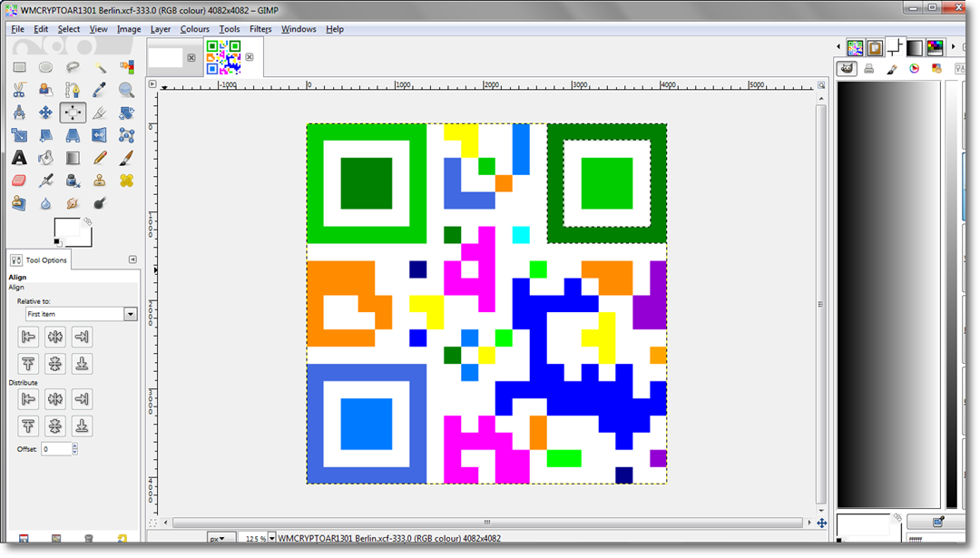980x558 pixels.
Task: Align centre of target horizontally
Action: click(x=55, y=337)
